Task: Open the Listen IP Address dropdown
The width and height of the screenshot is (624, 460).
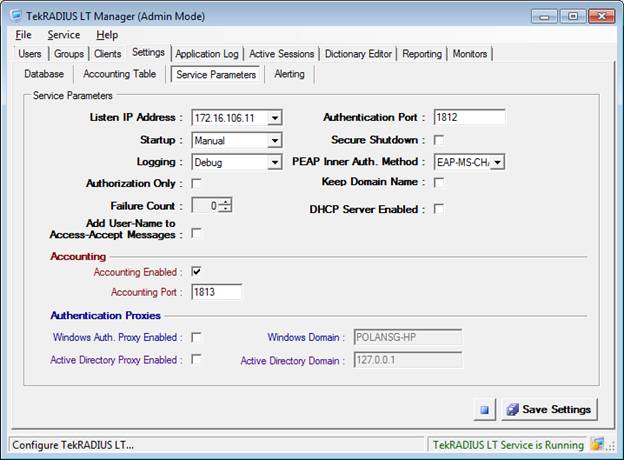Action: (275, 118)
